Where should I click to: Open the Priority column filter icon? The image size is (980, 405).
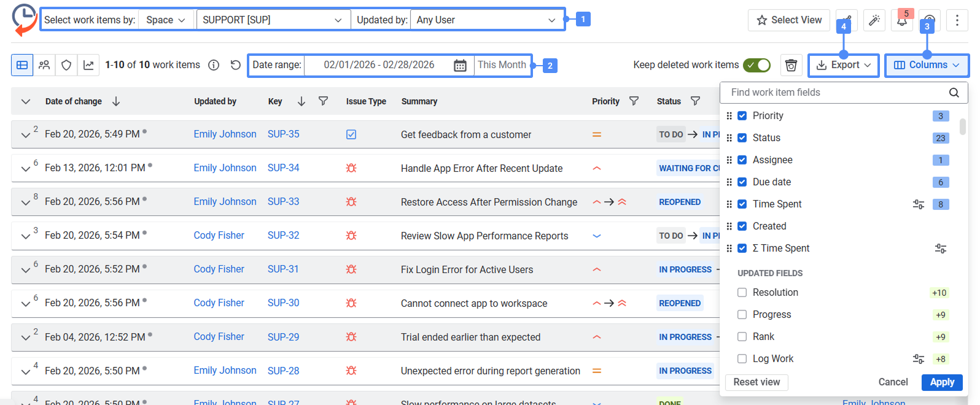(634, 101)
